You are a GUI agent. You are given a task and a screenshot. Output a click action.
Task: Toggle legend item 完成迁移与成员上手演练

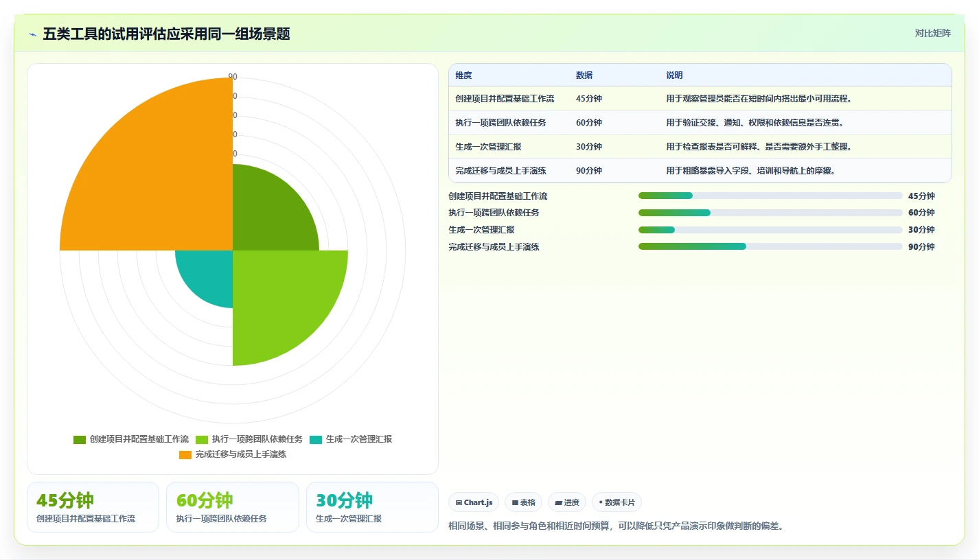[x=233, y=454]
